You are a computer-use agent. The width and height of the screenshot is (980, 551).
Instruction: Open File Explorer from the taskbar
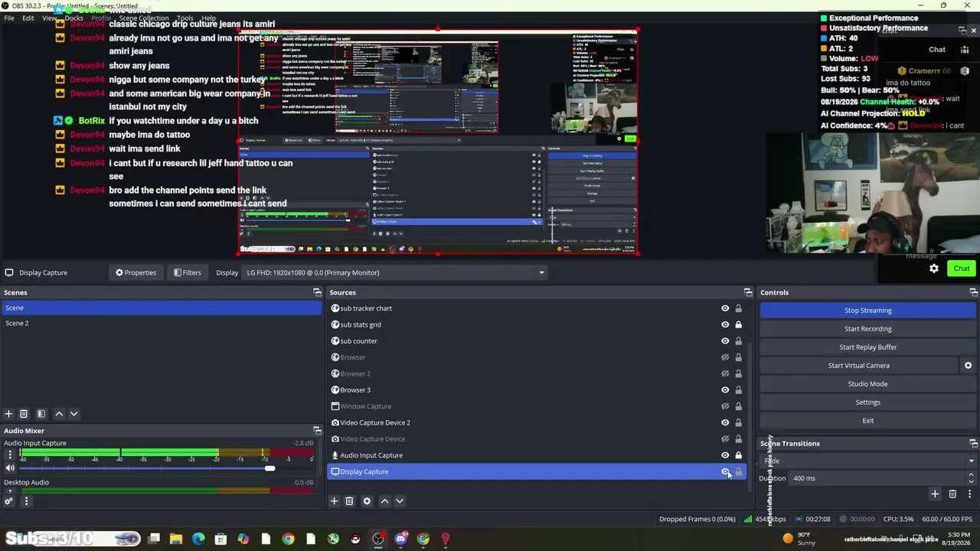coord(176,539)
